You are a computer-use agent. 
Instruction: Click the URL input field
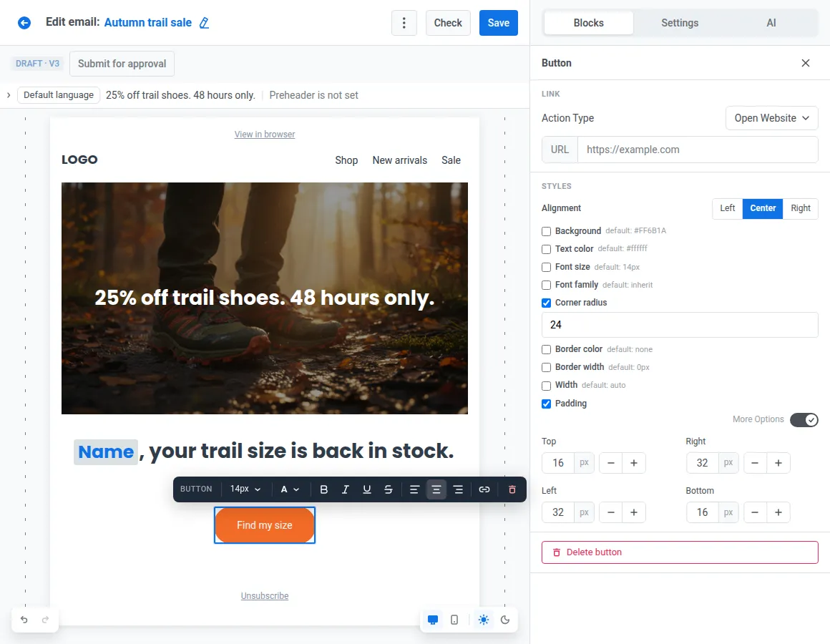click(x=698, y=150)
